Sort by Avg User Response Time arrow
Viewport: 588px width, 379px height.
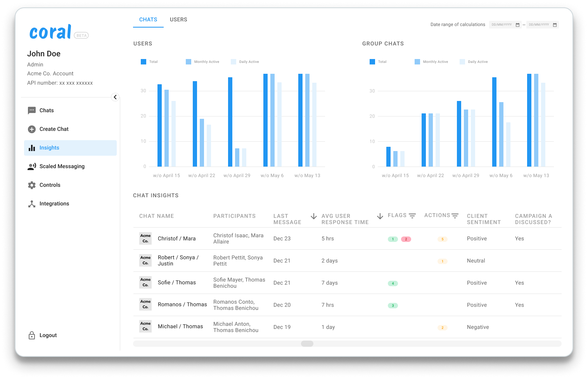380,216
